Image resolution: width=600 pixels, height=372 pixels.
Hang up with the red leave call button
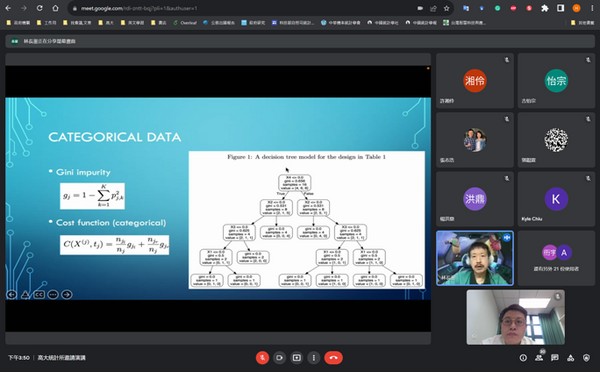(x=333, y=358)
